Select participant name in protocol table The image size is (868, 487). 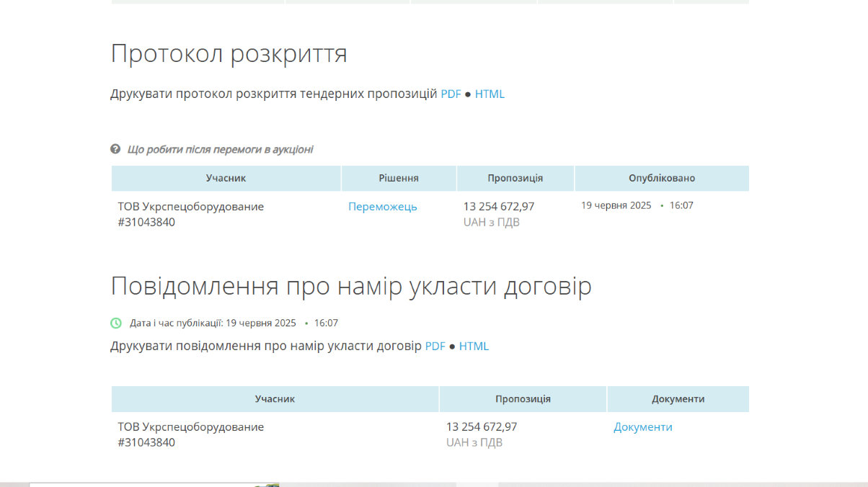[x=191, y=207]
